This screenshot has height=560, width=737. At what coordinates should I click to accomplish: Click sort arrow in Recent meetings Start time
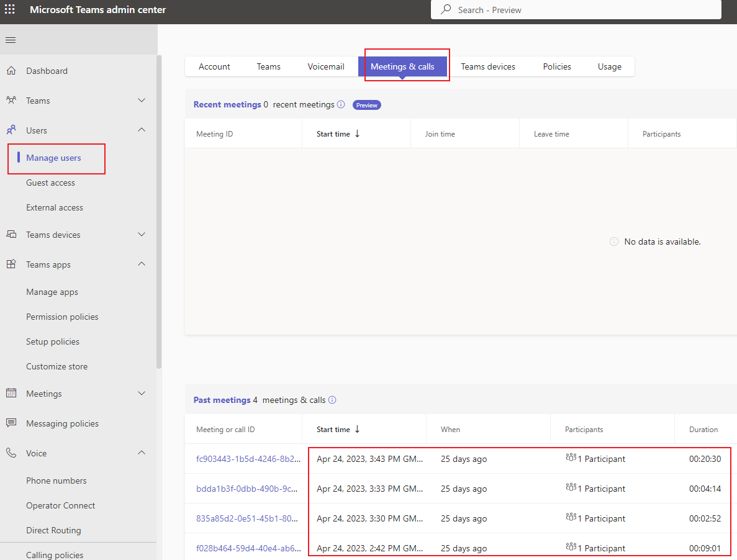pos(357,134)
